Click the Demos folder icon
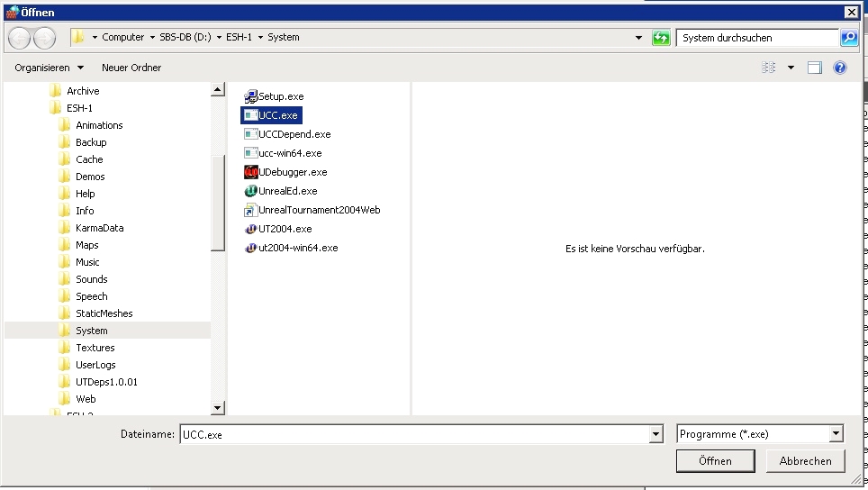The image size is (868, 490). (x=64, y=177)
